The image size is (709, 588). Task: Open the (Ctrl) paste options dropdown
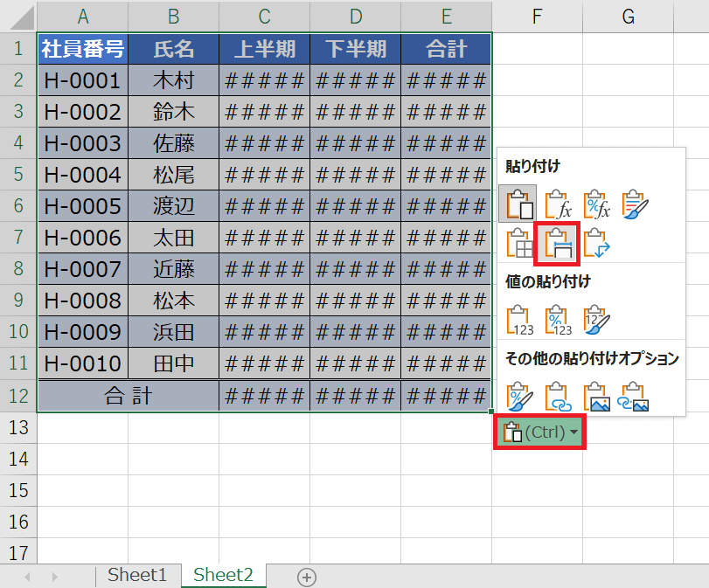click(x=540, y=432)
